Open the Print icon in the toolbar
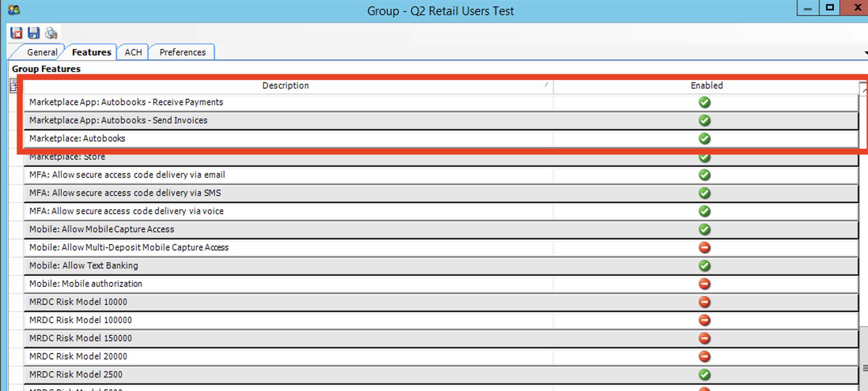The width and height of the screenshot is (868, 391). point(51,33)
